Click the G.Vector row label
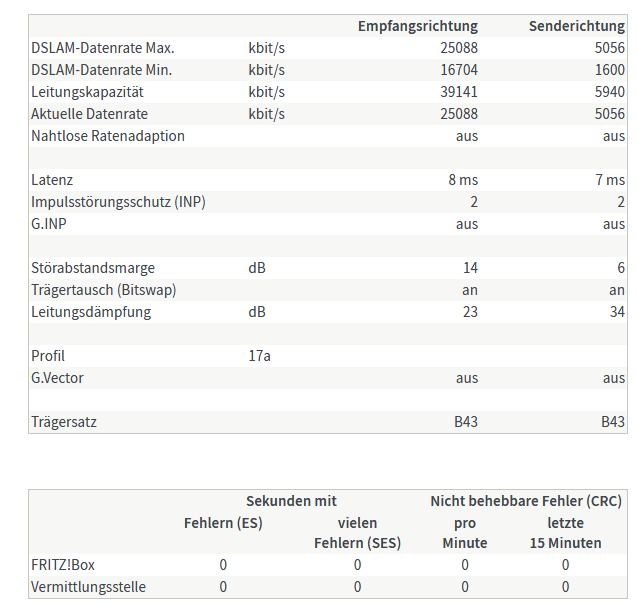The width and height of the screenshot is (637, 605). [x=57, y=378]
